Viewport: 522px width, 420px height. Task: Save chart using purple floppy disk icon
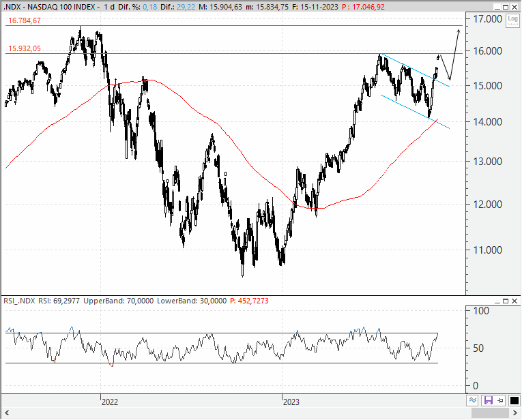pyautogui.click(x=488, y=400)
